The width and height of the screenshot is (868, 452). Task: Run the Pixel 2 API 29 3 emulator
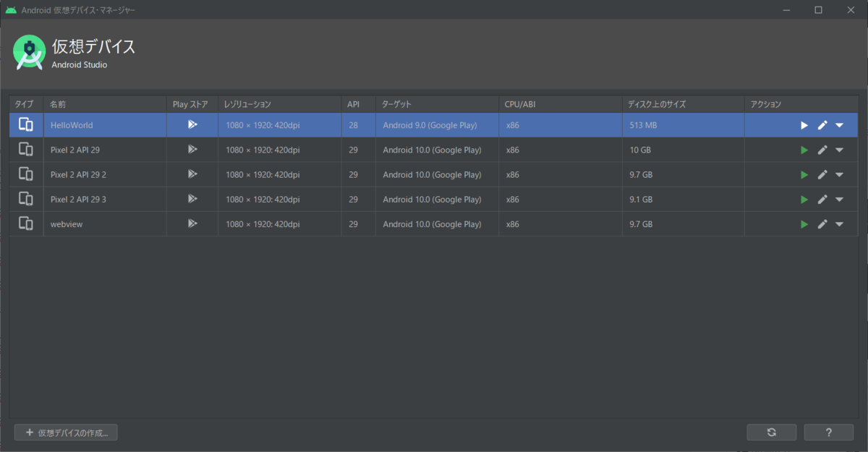[804, 200]
